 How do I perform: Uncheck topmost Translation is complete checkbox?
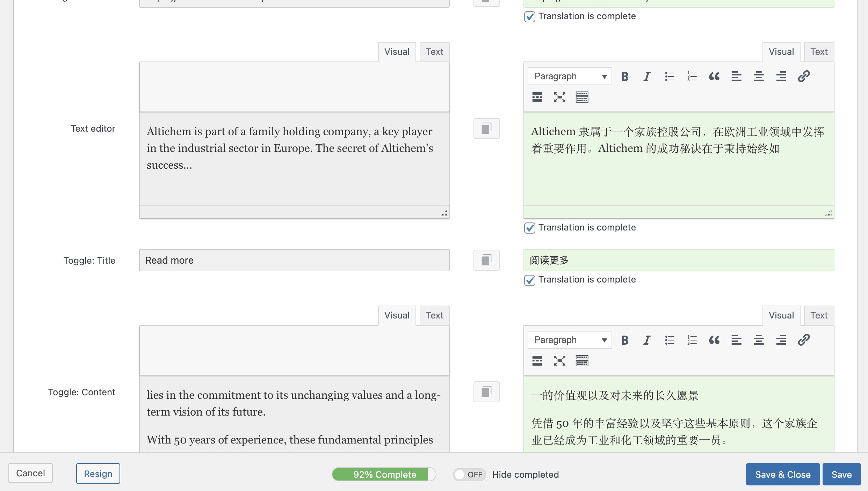530,17
